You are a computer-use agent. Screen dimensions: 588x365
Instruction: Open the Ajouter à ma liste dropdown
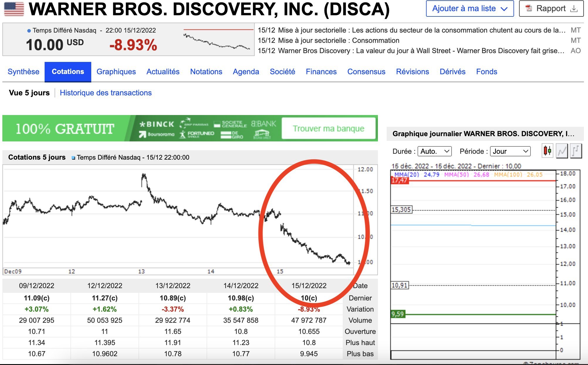tap(470, 9)
